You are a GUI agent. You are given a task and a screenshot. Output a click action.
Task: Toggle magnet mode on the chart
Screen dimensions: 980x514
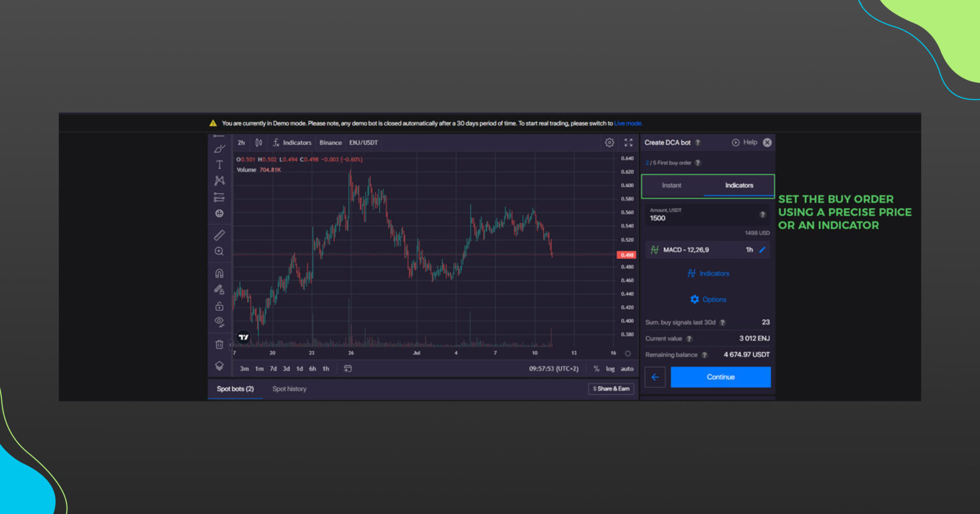click(x=219, y=273)
